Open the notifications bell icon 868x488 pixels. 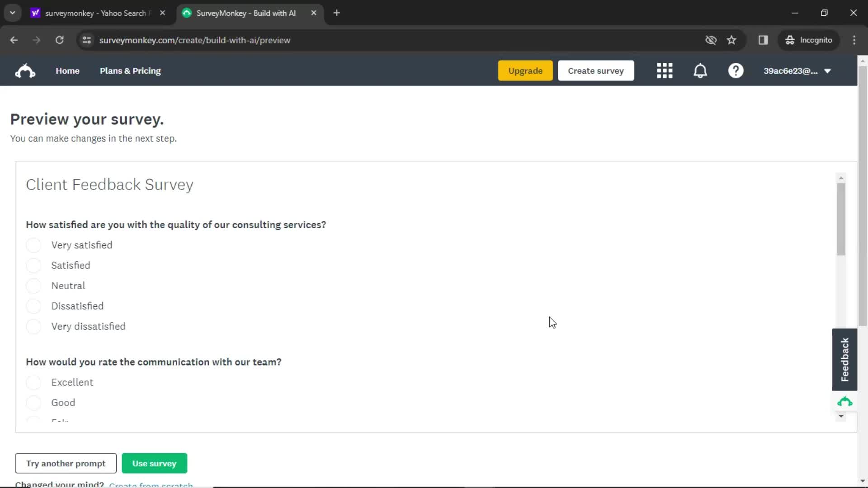click(x=700, y=70)
